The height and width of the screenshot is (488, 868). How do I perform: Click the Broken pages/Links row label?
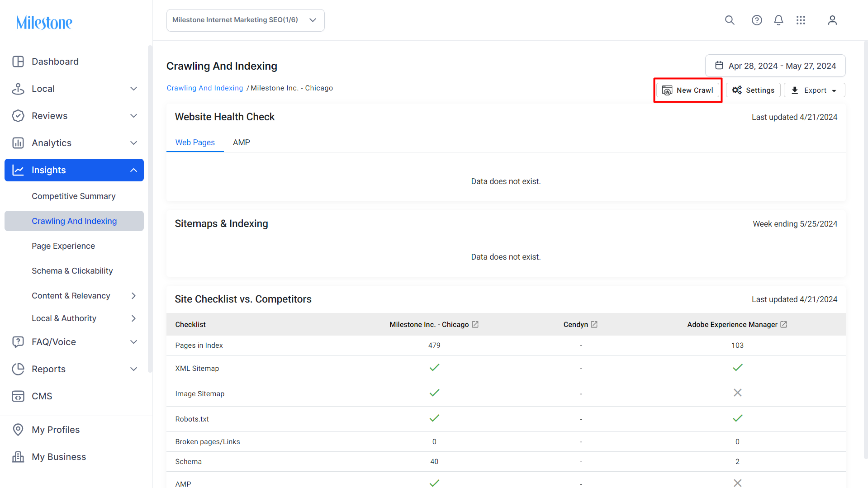(208, 442)
